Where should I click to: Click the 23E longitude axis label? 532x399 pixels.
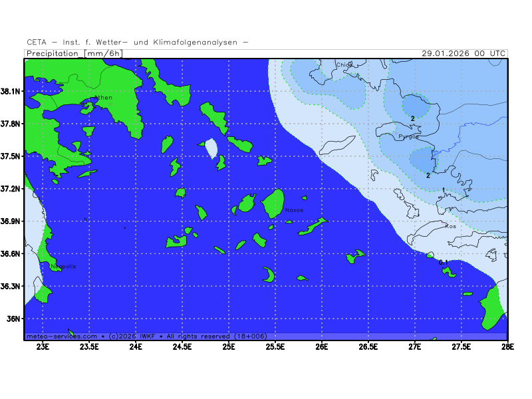pos(43,346)
